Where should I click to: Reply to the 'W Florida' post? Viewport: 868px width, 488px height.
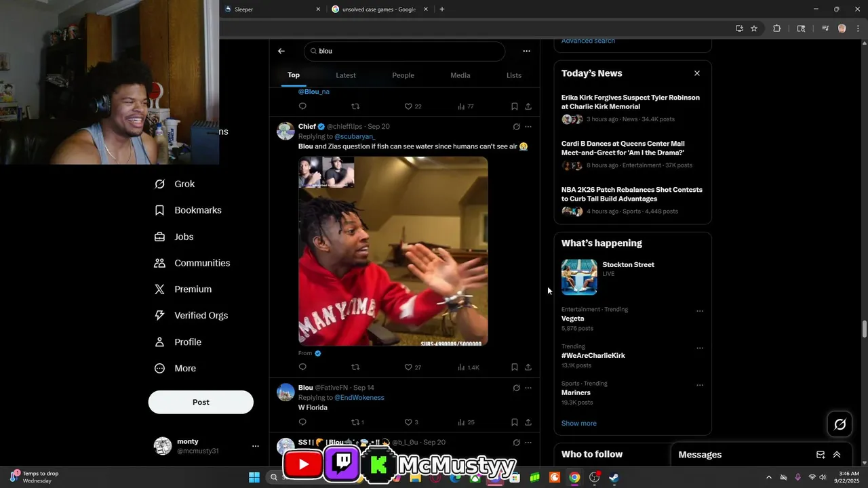point(302,422)
